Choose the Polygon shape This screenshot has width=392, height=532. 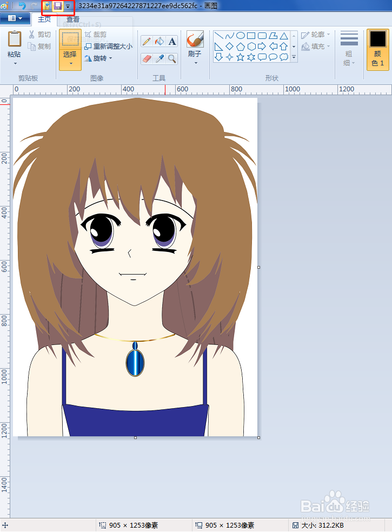(273, 36)
